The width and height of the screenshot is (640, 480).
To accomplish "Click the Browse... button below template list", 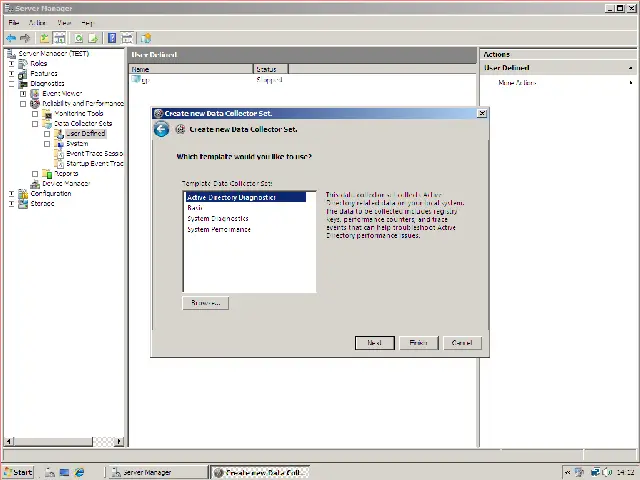I will 206,303.
